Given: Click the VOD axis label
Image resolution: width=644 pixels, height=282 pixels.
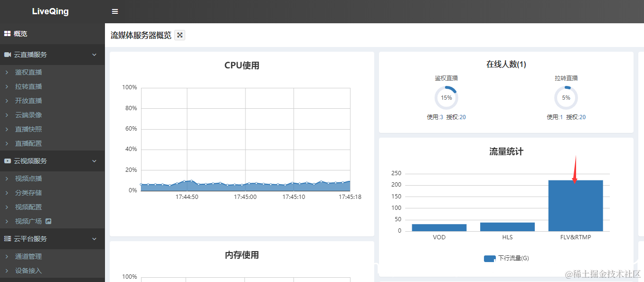Looking at the screenshot, I should pos(439,237).
